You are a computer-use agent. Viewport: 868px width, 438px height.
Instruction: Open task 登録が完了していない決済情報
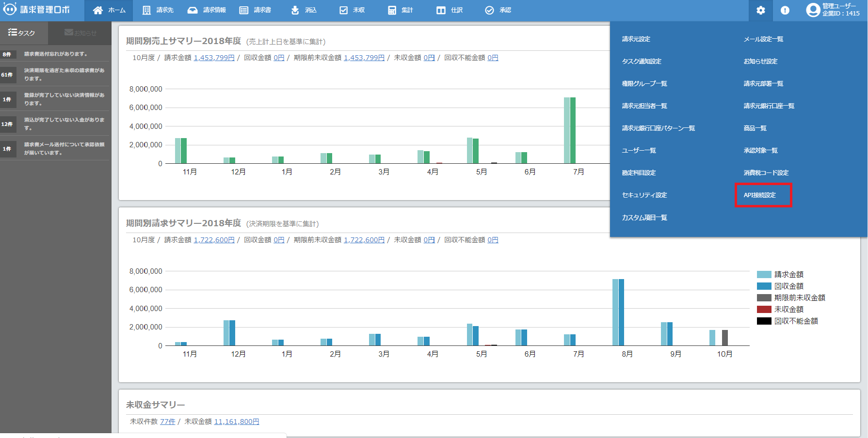coord(56,99)
